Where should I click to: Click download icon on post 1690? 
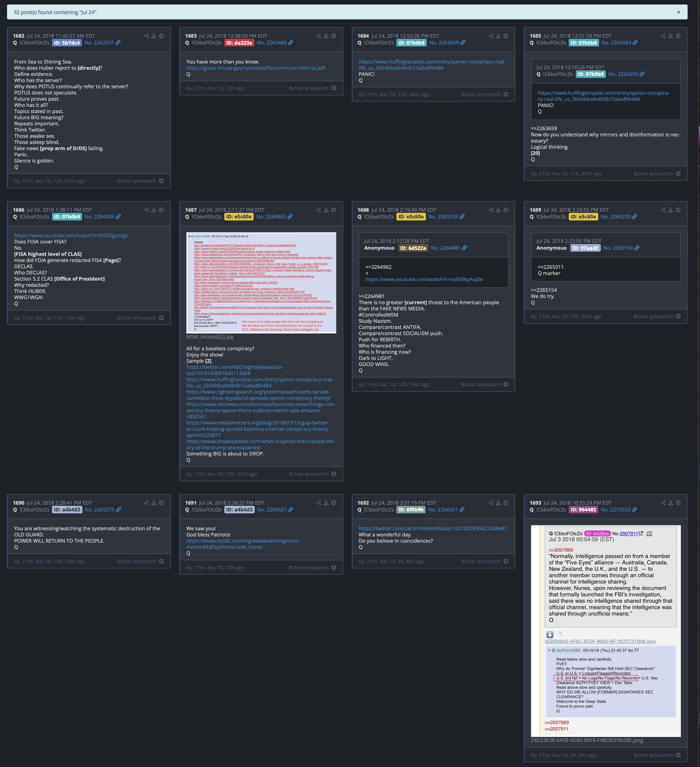(x=154, y=503)
